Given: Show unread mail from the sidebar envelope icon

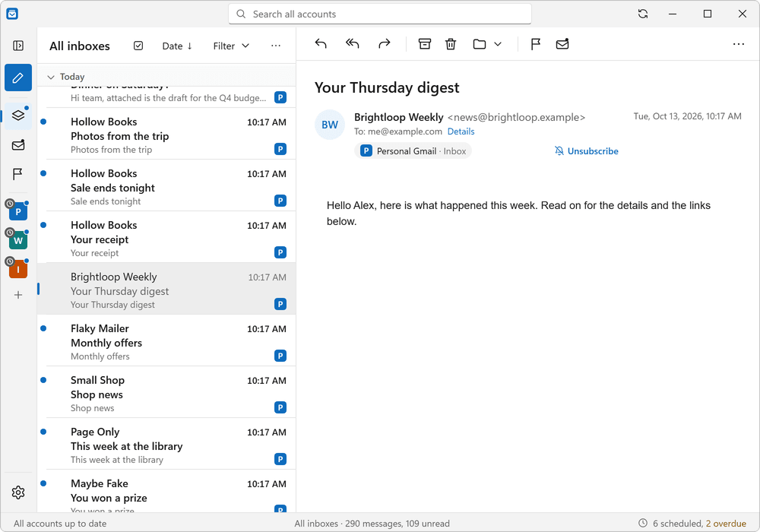Looking at the screenshot, I should pos(18,145).
